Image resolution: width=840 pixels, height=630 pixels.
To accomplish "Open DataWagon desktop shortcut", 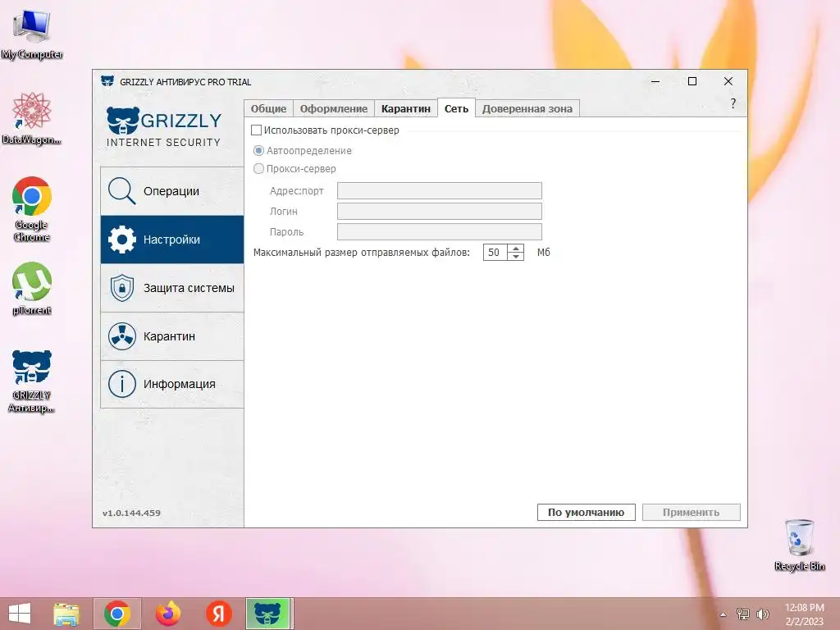I will (x=32, y=118).
